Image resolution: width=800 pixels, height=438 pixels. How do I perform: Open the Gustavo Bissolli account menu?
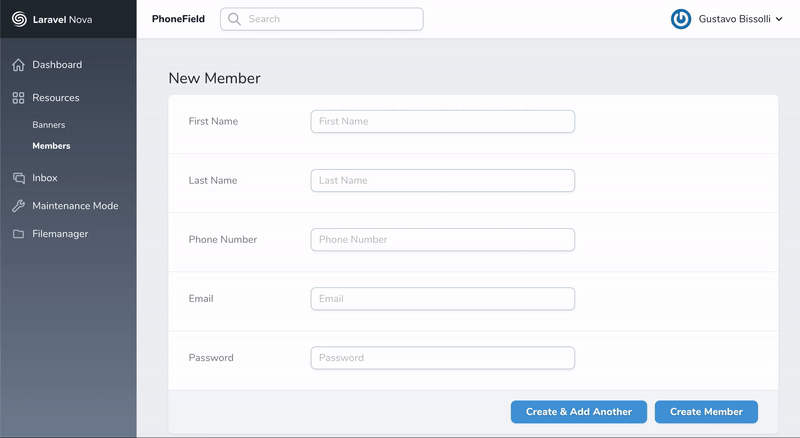734,19
